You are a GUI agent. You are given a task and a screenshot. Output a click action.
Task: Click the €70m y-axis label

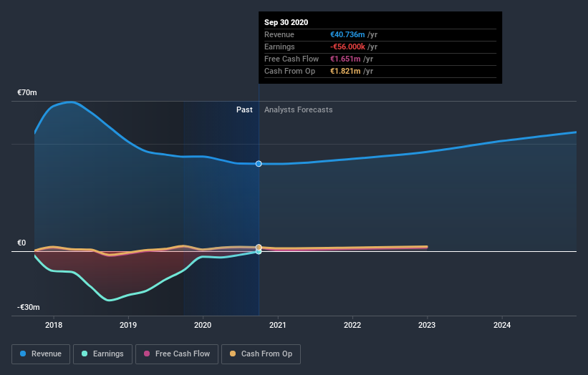point(27,92)
